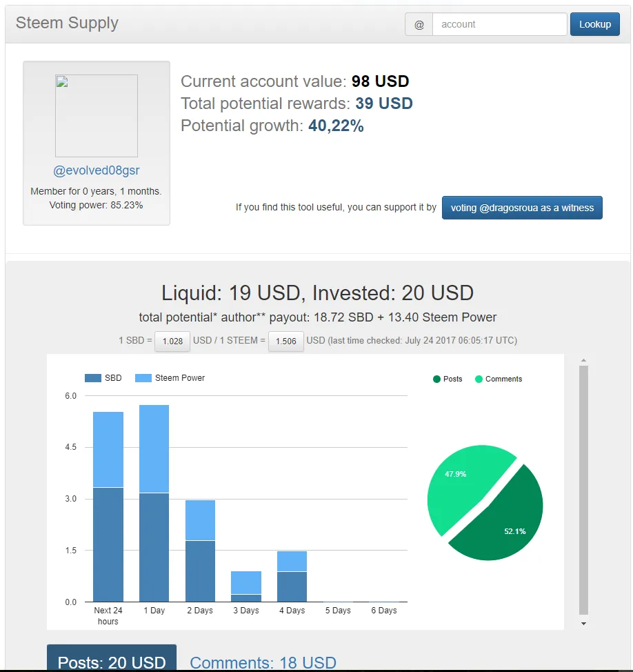Vote @dragosroua as a witness button
633x672 pixels.
tap(522, 208)
